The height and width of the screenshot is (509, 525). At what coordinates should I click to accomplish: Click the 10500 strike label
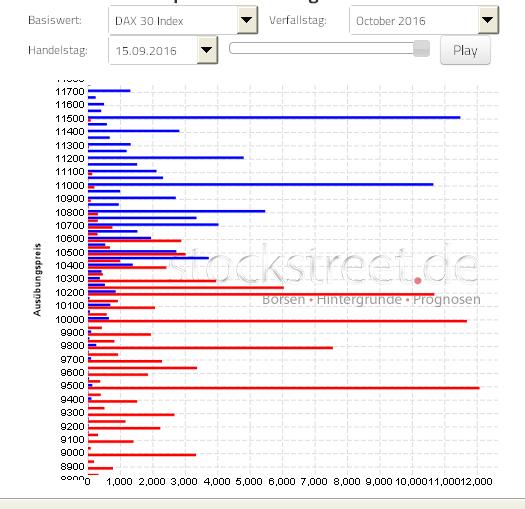(70, 252)
